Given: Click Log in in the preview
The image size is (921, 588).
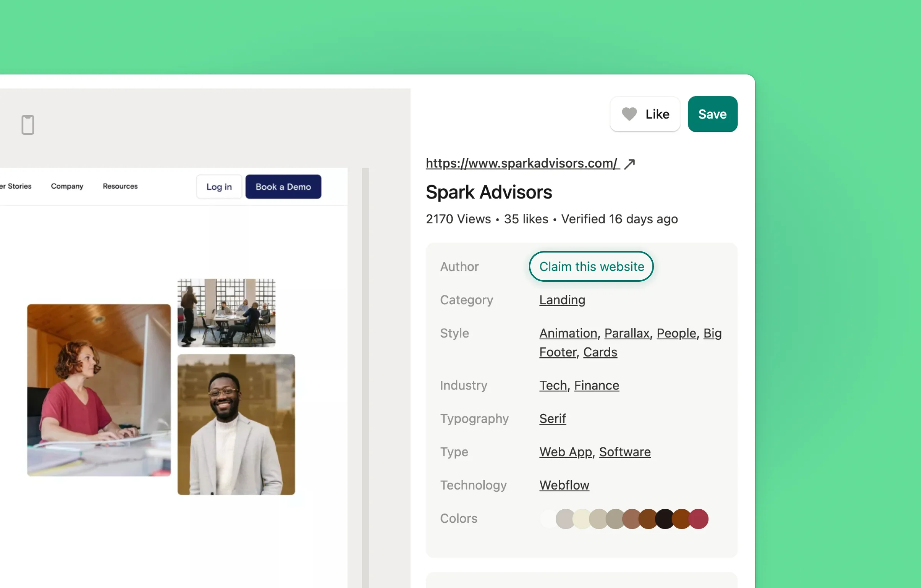Looking at the screenshot, I should pyautogui.click(x=219, y=187).
